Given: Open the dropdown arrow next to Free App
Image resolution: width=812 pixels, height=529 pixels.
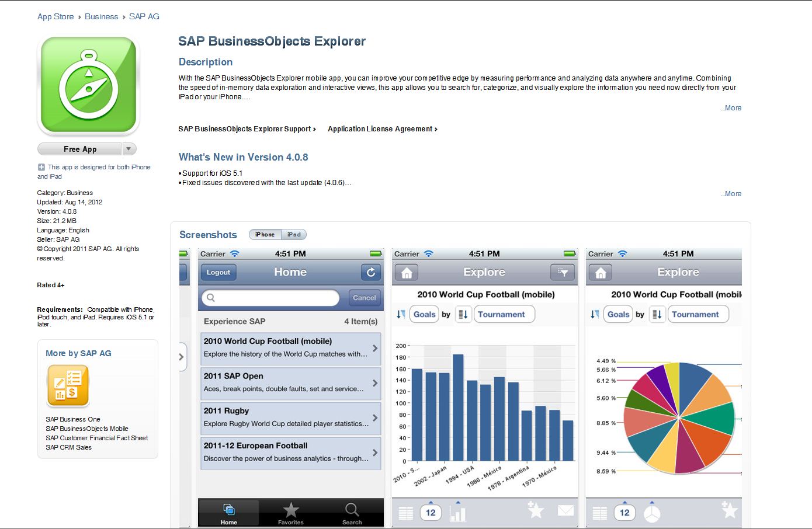Looking at the screenshot, I should (129, 149).
